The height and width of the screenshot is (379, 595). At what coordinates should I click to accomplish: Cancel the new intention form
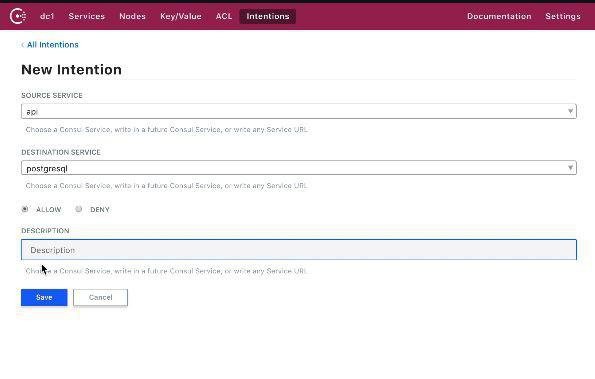coord(100,297)
